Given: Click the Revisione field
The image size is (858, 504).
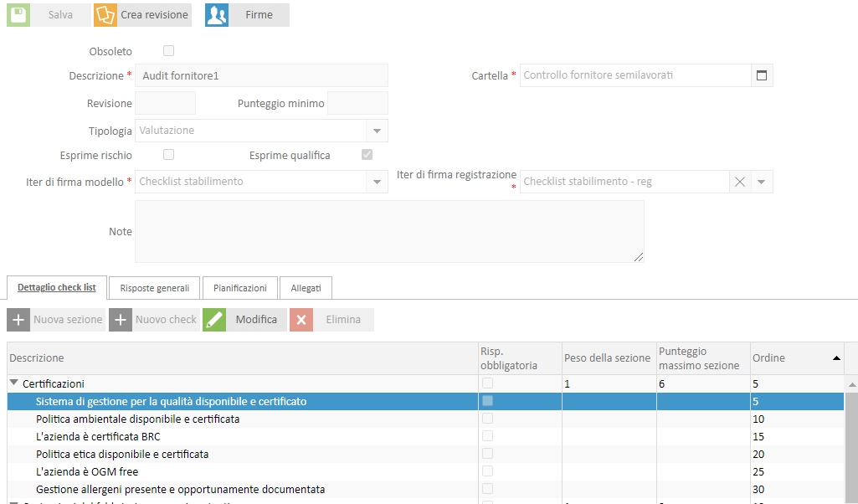Looking at the screenshot, I should tap(165, 103).
